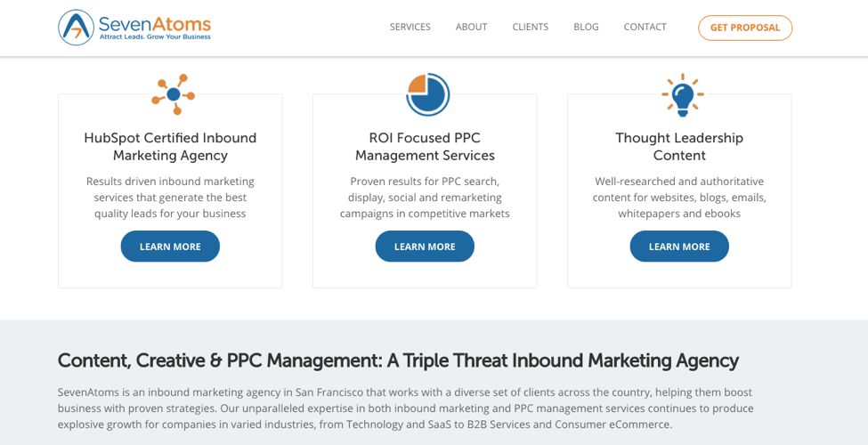The image size is (868, 445).
Task: Click the SevenAtoms logo
Action: click(134, 27)
